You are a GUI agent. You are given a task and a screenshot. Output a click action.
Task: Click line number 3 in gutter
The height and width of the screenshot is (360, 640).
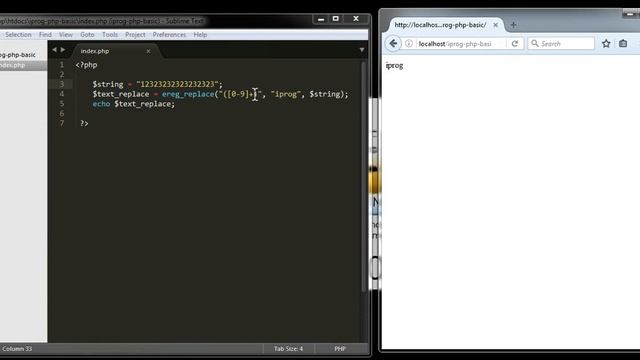[x=62, y=84]
